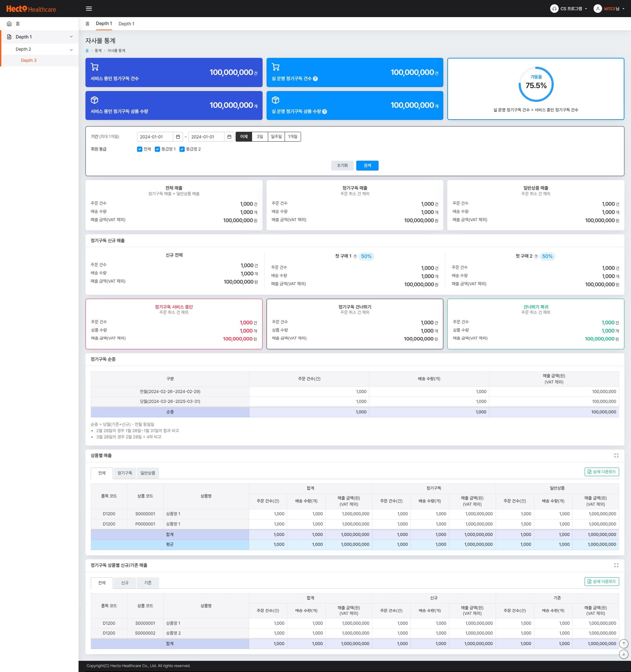This screenshot has height=672, width=631.
Task: Click the S0000002 product code cell
Action: tap(145, 633)
